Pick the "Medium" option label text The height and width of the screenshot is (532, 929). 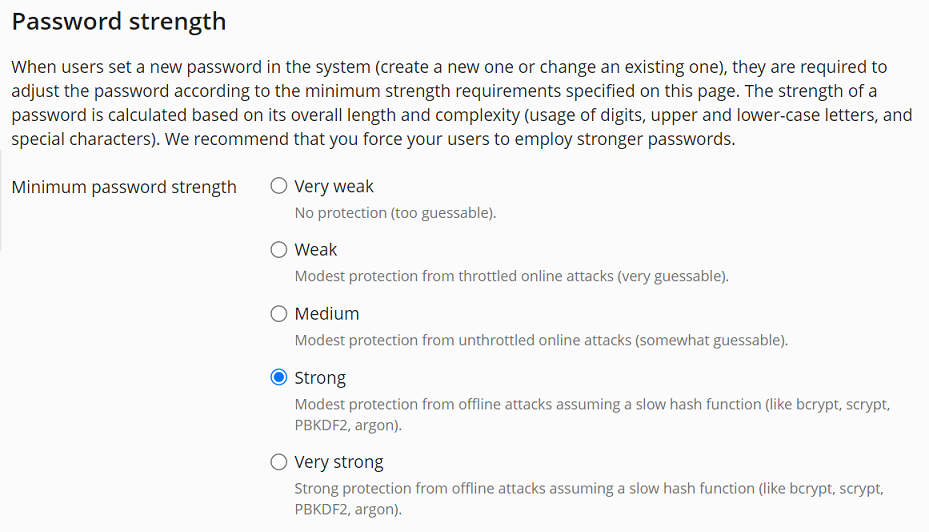tap(327, 314)
